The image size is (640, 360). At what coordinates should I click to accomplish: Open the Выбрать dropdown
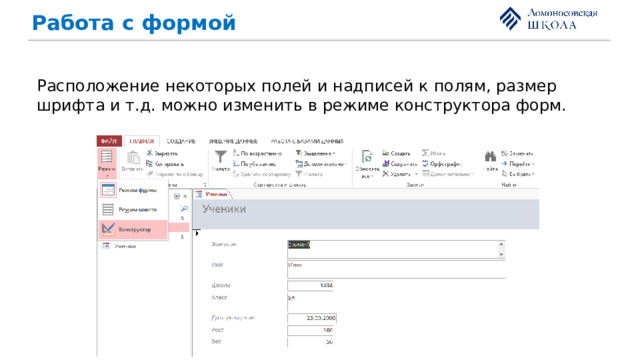[x=518, y=174]
